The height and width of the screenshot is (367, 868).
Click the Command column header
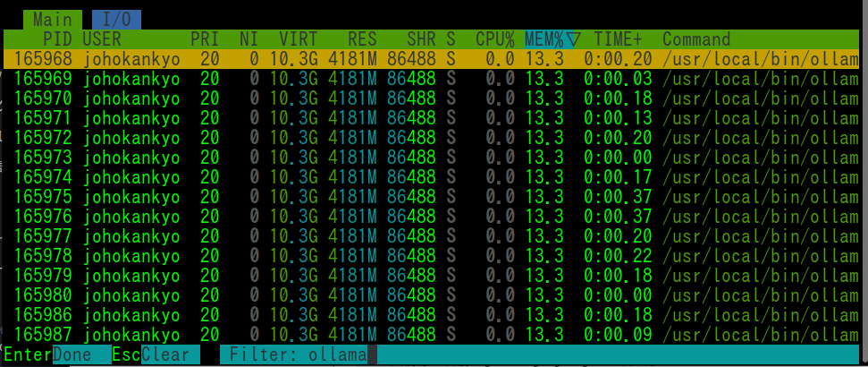point(696,39)
